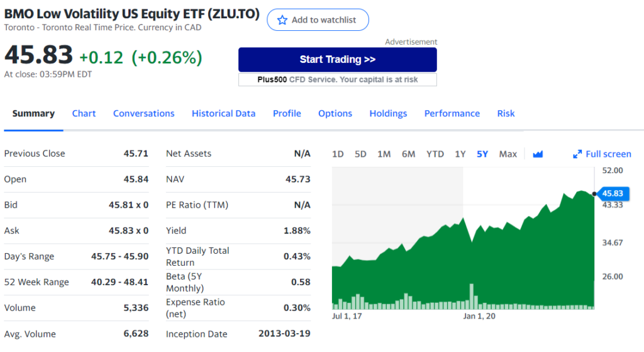Viewport: 644px width, 352px height.
Task: Click the Plus500 CFD Service advertisement text
Action: [337, 80]
